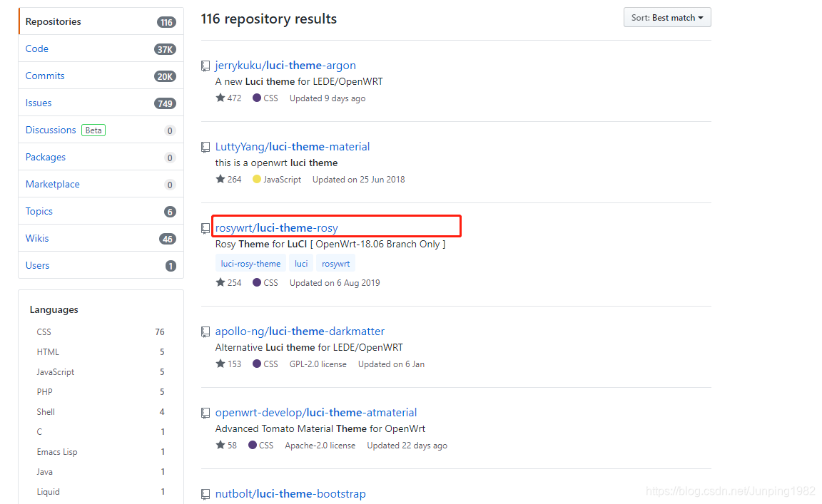
Task: Click "Apache-2.0 license" text
Action: click(x=320, y=445)
